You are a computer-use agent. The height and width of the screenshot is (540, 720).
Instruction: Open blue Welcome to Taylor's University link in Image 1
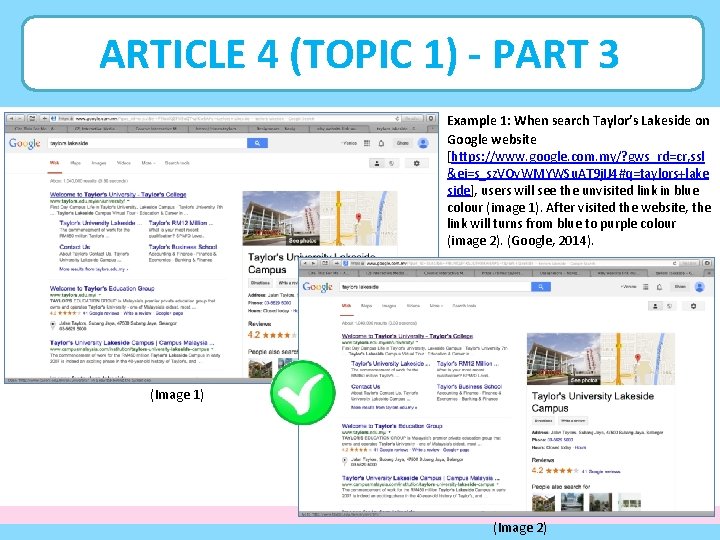pyautogui.click(x=118, y=195)
